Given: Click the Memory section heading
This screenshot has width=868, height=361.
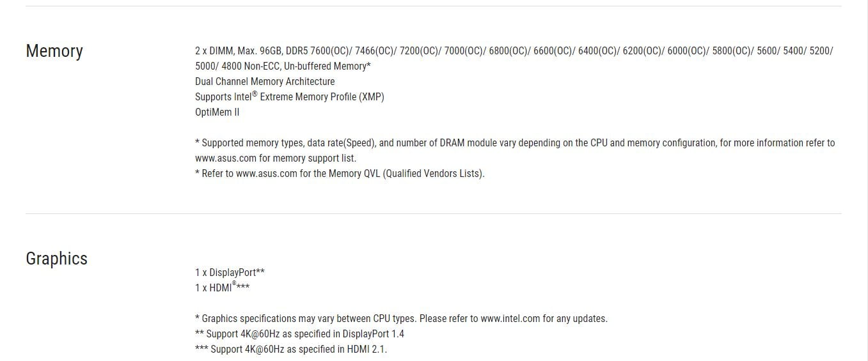Looking at the screenshot, I should click(x=54, y=51).
